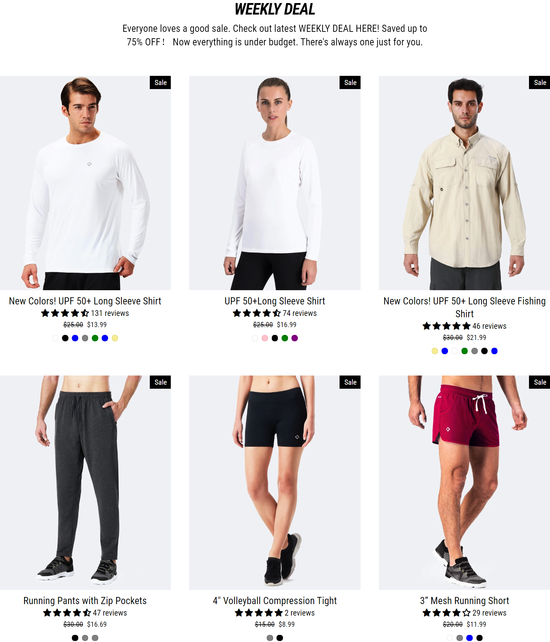Pick the green swatch under the Fishing Shirt
This screenshot has height=642, width=550.
(x=464, y=351)
